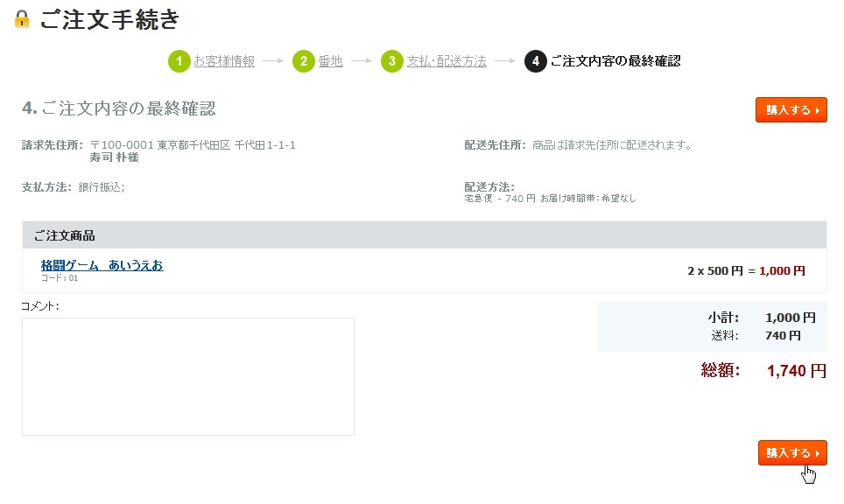844x504 pixels.
Task: Click the padlock icon beside the page title
Action: 22,19
